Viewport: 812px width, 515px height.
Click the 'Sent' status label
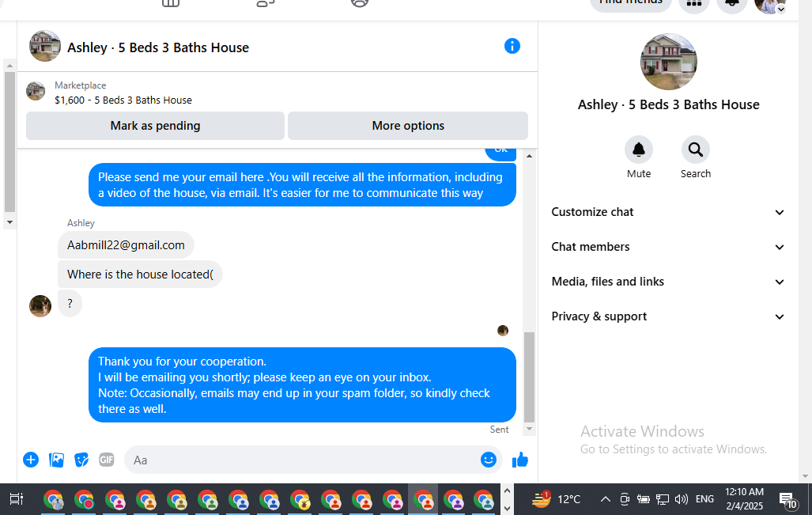499,430
